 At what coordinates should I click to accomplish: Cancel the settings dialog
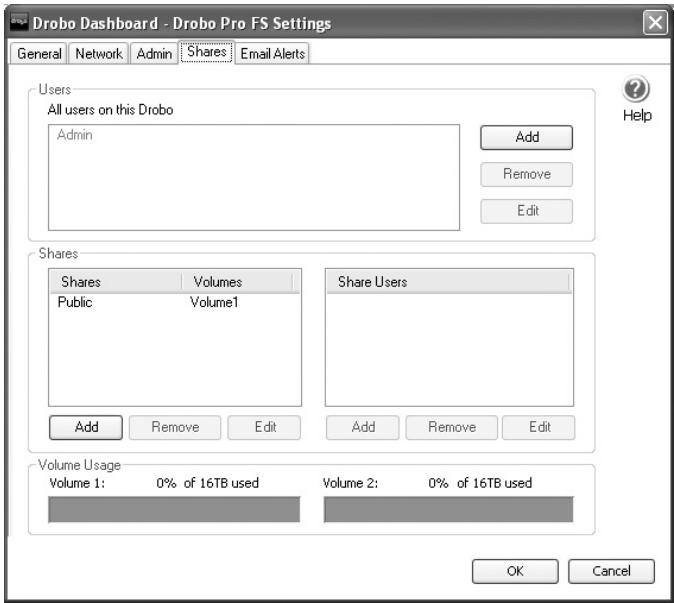[x=611, y=571]
